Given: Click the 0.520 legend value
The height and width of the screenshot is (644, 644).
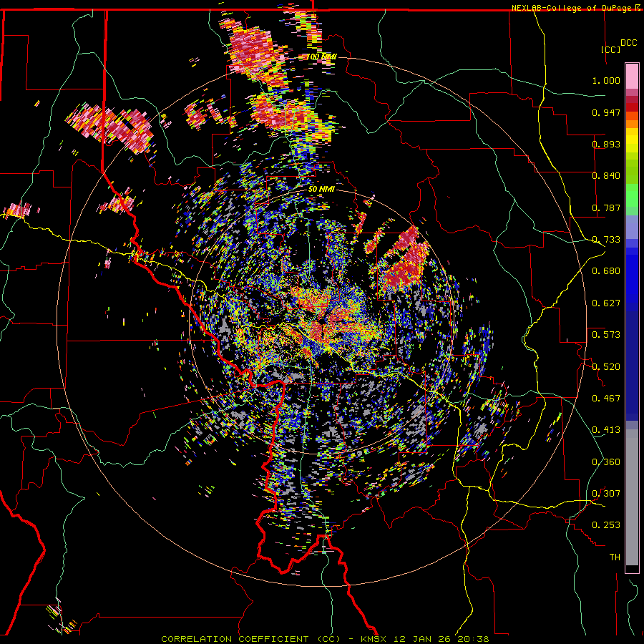Looking at the screenshot, I should 606,366.
